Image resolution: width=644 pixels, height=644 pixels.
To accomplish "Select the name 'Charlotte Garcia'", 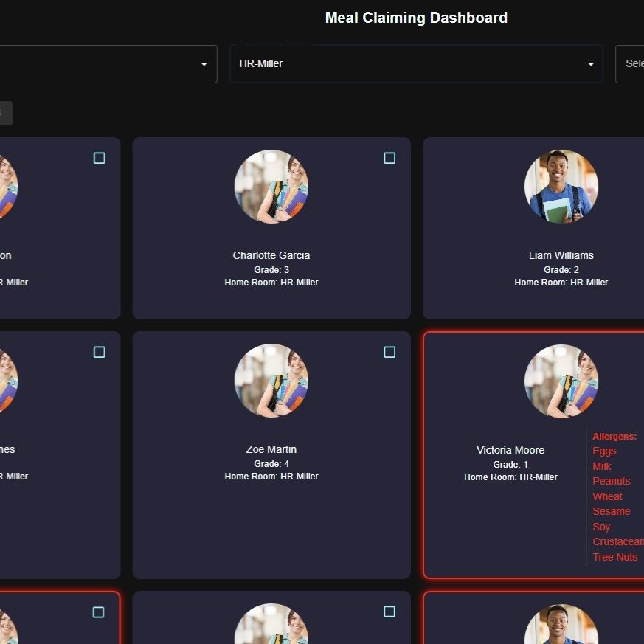I will pos(271,255).
